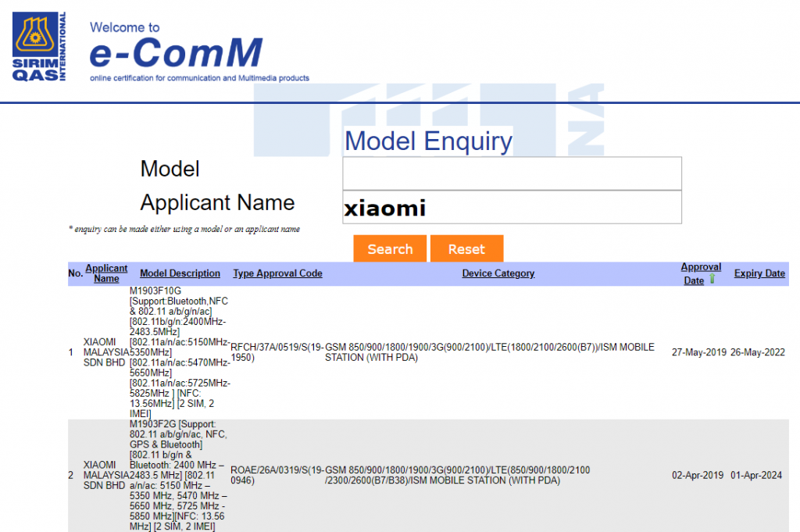Screen dimensions: 800x532
Task: Click applicant XIAOMI MALAYSIA SDN BHD in row 1
Action: [x=106, y=352]
